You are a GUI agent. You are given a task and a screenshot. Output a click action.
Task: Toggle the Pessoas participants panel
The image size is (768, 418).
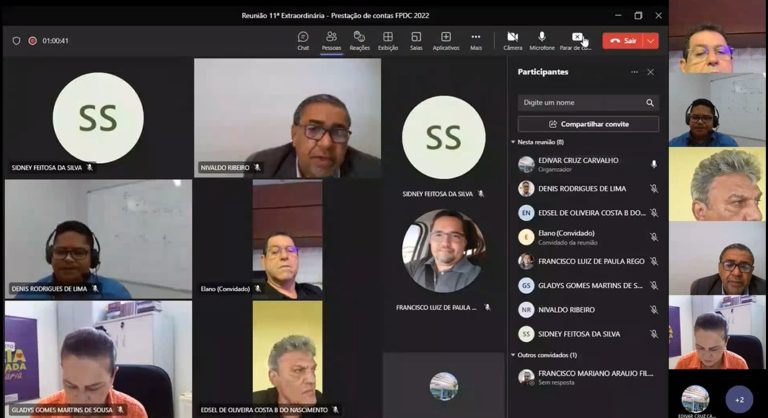coord(331,41)
